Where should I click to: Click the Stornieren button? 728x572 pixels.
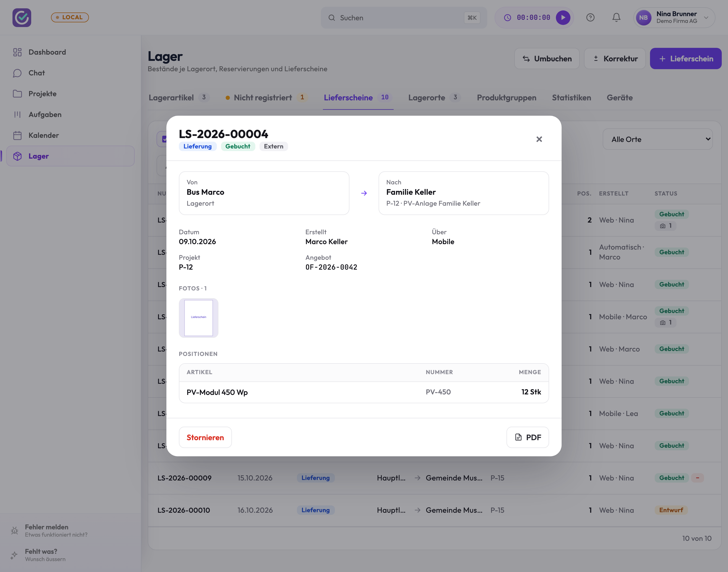205,437
